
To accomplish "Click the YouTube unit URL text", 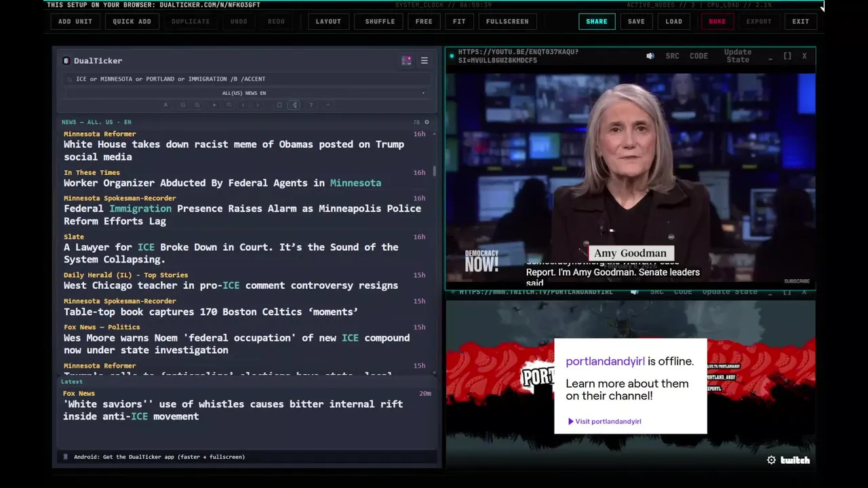I will coord(518,56).
